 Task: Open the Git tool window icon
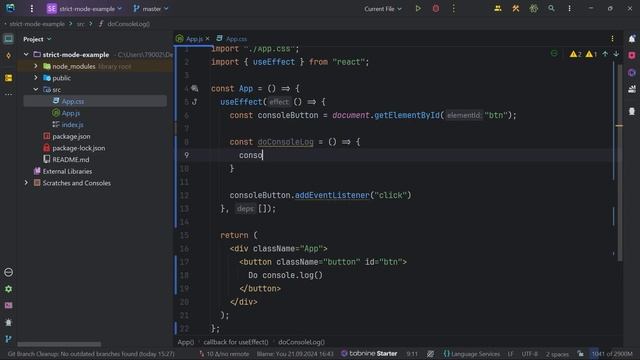coord(8,339)
